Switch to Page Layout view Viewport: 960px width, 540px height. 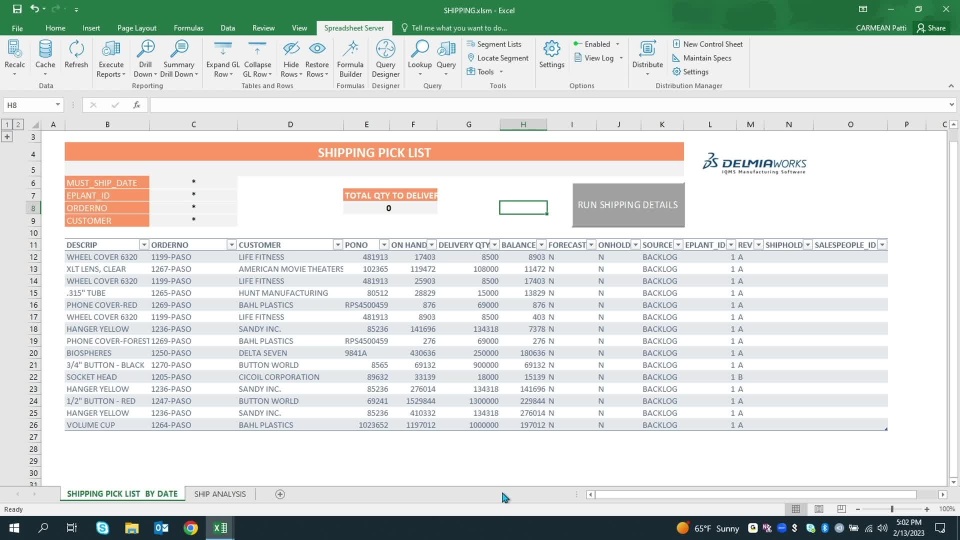819,509
